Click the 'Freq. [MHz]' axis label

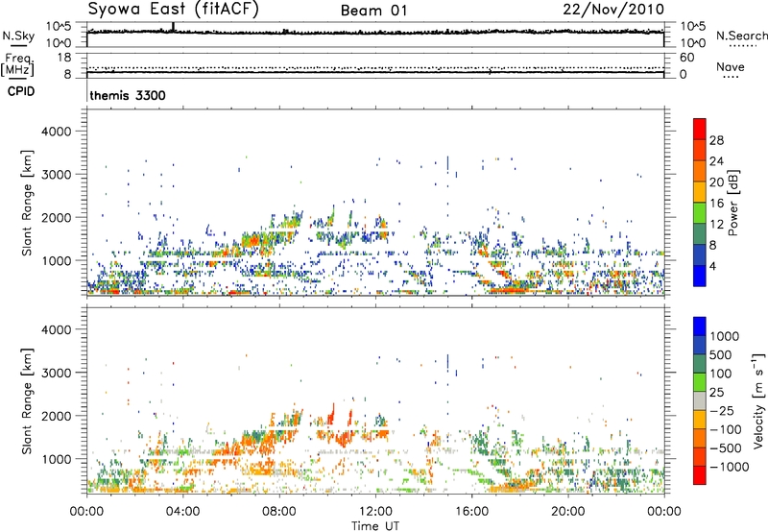(17, 65)
